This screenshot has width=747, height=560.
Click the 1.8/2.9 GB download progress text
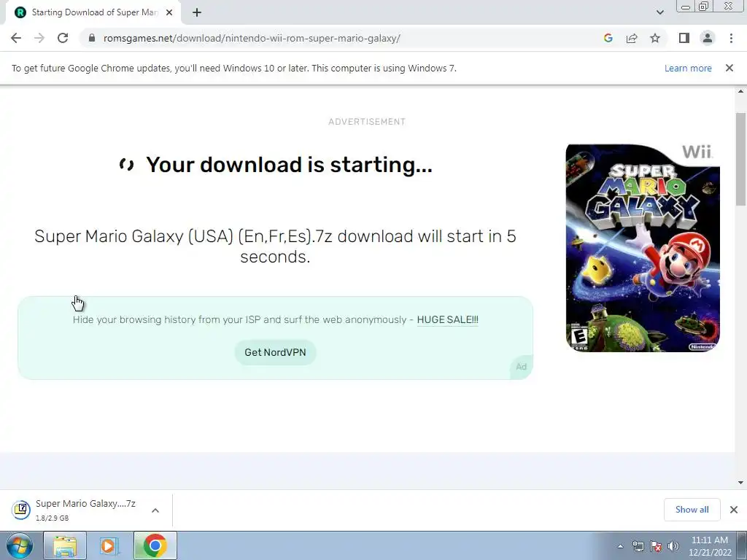click(52, 518)
